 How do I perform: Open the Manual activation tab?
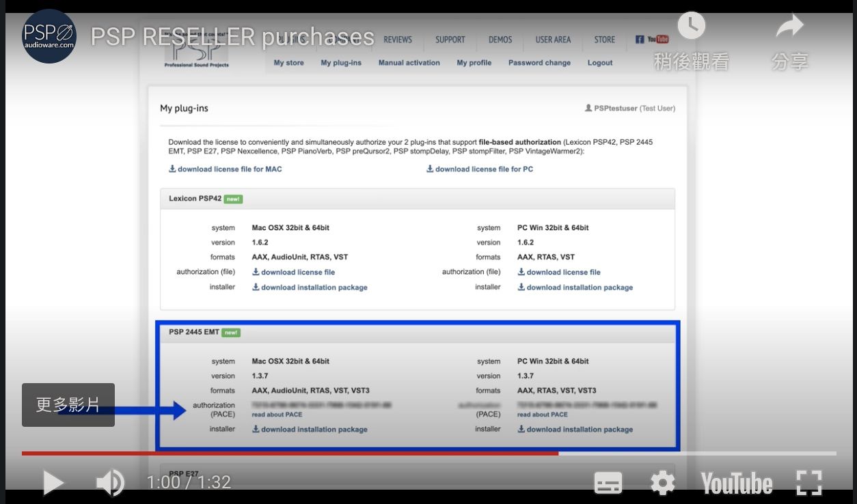409,63
